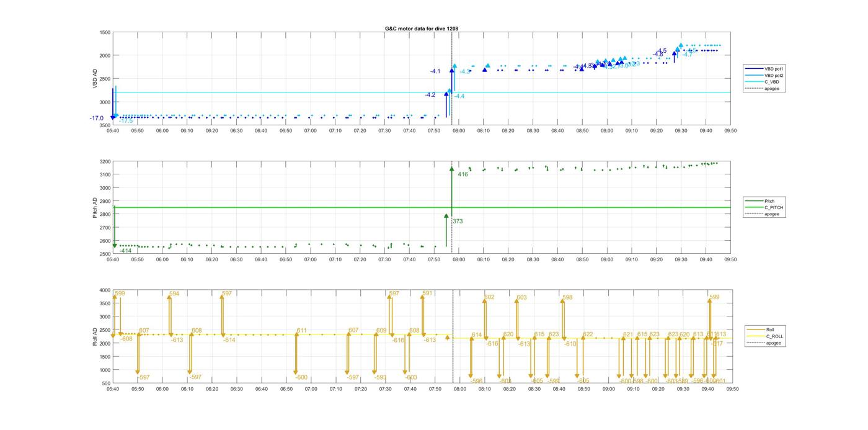Click "apogee" in the VBD plot legend
Image resolution: width=868 pixels, height=430 pixels.
(x=771, y=89)
